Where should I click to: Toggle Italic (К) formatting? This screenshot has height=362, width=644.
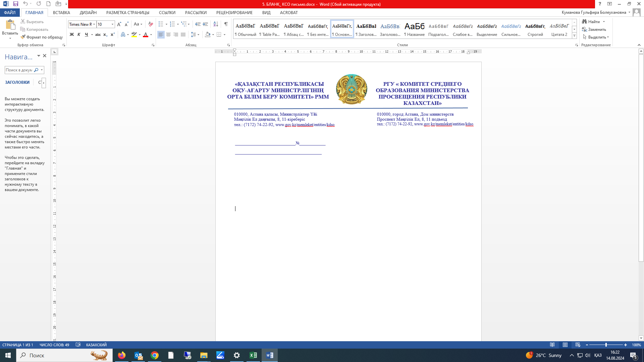point(79,35)
